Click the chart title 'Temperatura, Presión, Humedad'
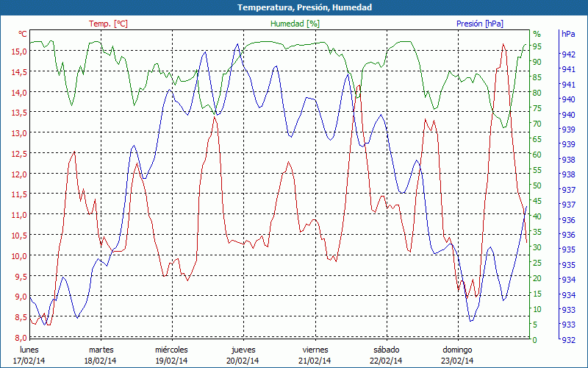This screenshot has width=588, height=368. 294,7
